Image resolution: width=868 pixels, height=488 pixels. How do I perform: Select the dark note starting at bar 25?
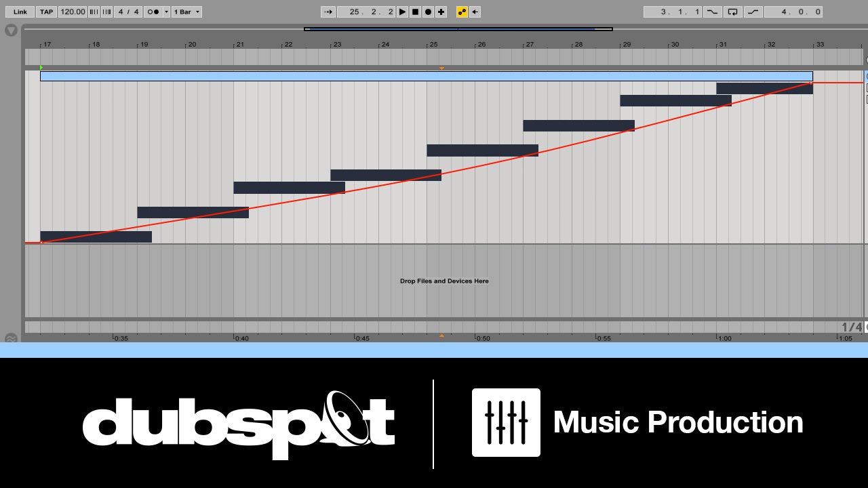pos(482,150)
